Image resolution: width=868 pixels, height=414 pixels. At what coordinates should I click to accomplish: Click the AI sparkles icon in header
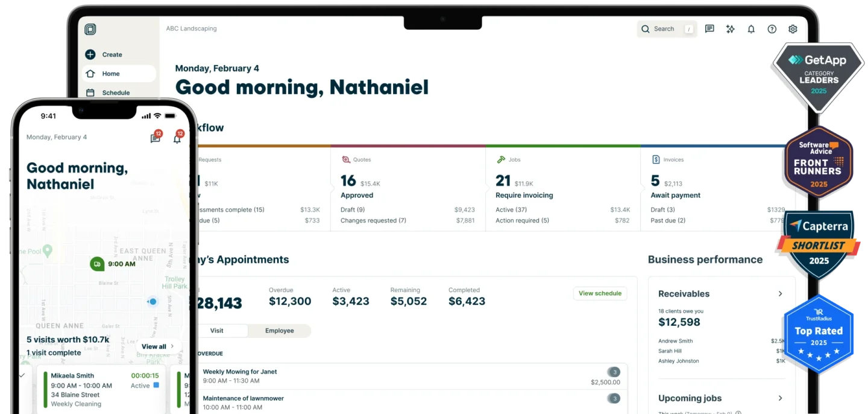pos(730,29)
